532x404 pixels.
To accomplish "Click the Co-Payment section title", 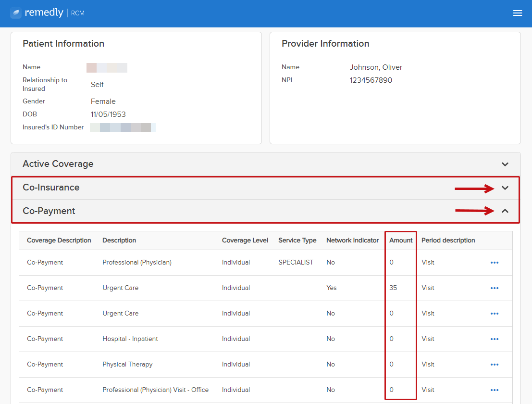I will coord(49,211).
